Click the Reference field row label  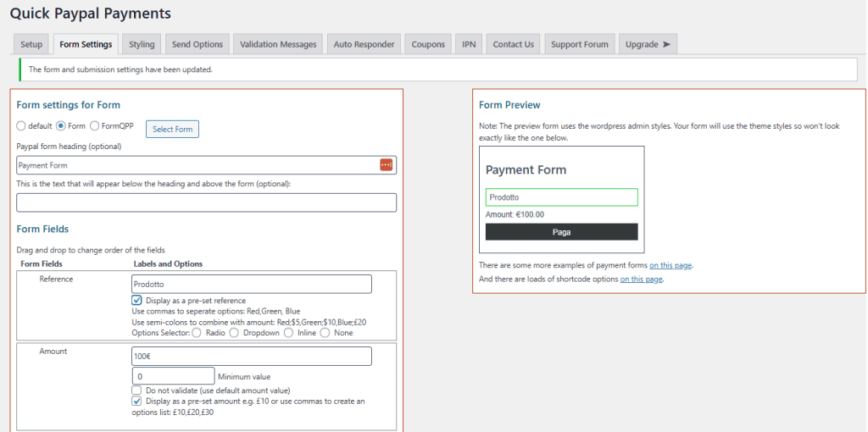pyautogui.click(x=56, y=279)
